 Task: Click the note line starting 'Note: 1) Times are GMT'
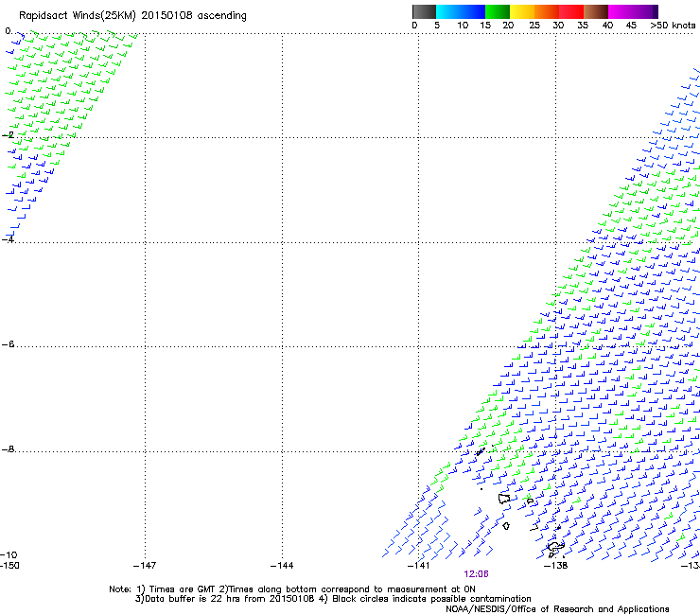[x=292, y=589]
